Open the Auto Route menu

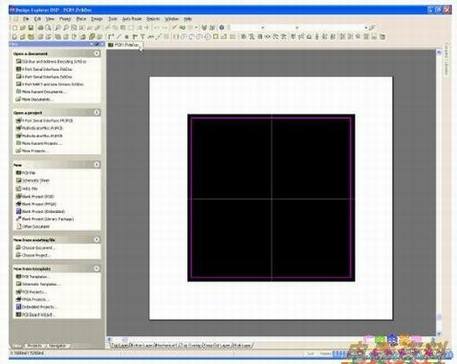[132, 19]
